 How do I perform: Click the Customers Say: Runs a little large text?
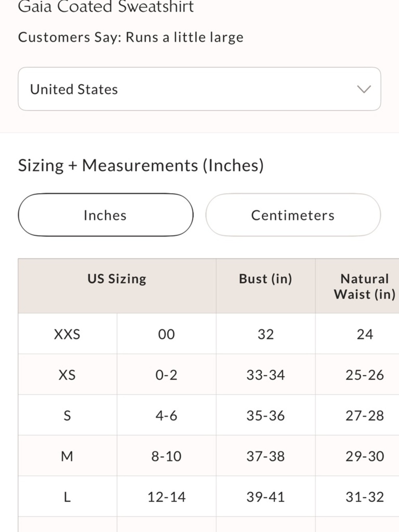131,37
